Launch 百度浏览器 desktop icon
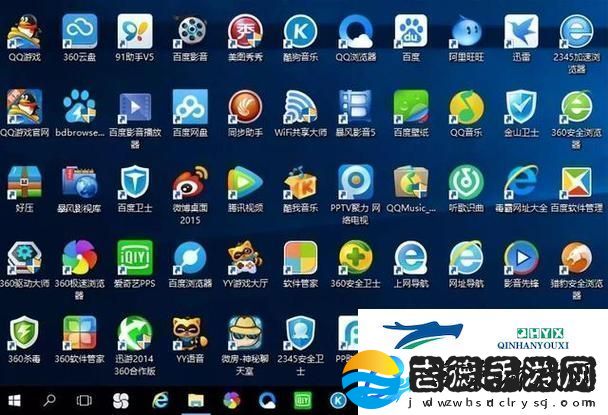The image size is (608, 415). [190, 258]
